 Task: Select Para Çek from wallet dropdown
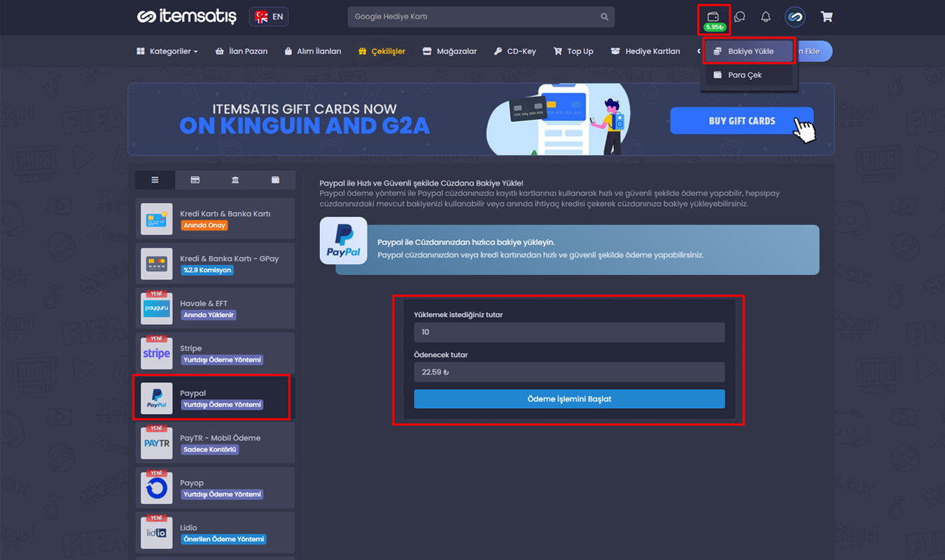coord(749,75)
